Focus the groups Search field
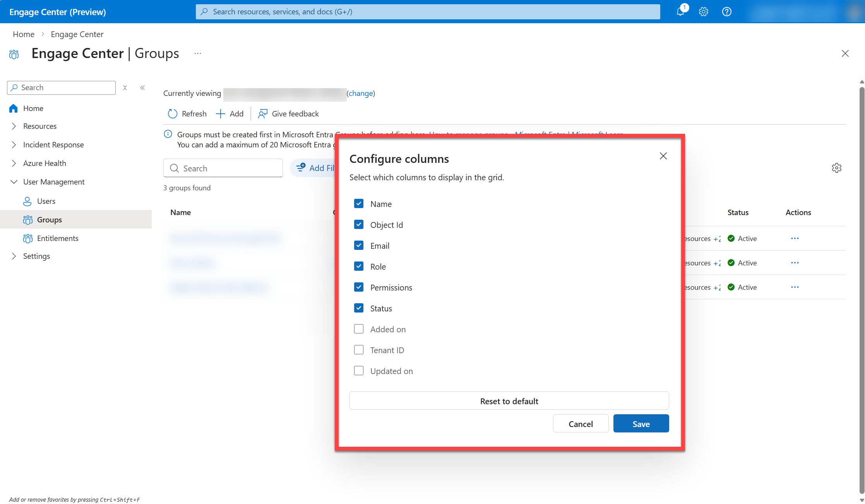 (x=223, y=168)
